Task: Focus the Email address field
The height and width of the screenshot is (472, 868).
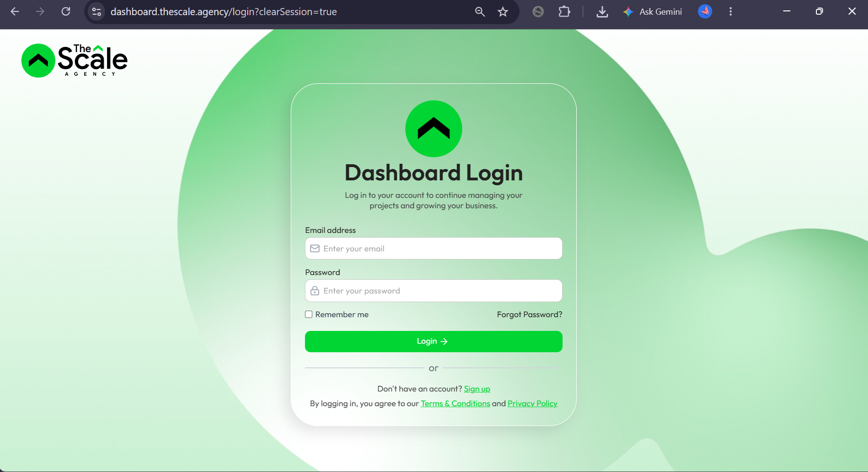Action: tap(434, 249)
